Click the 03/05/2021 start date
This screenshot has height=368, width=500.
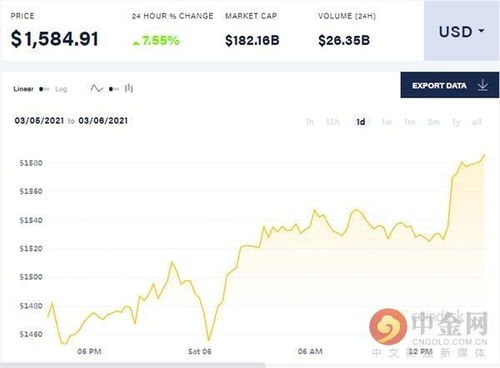coord(39,121)
